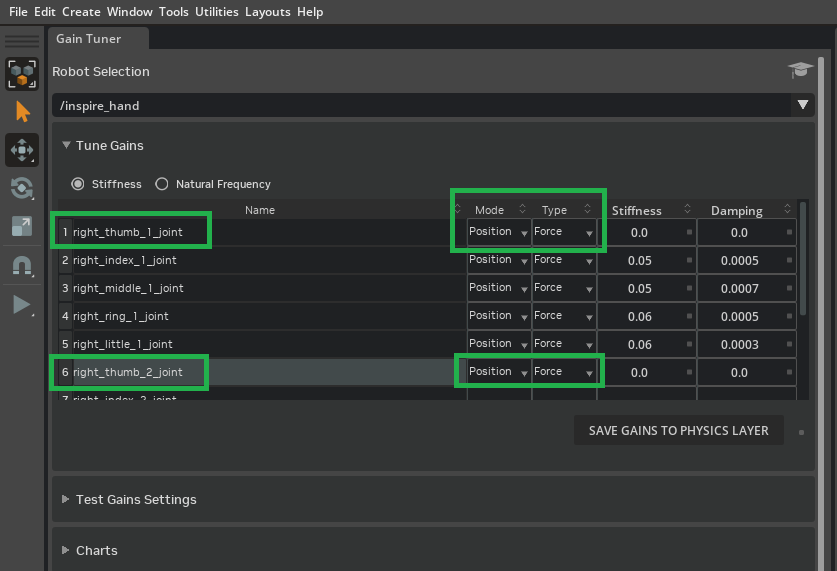Activate the Rotate tool icon
The image size is (837, 571).
point(22,188)
